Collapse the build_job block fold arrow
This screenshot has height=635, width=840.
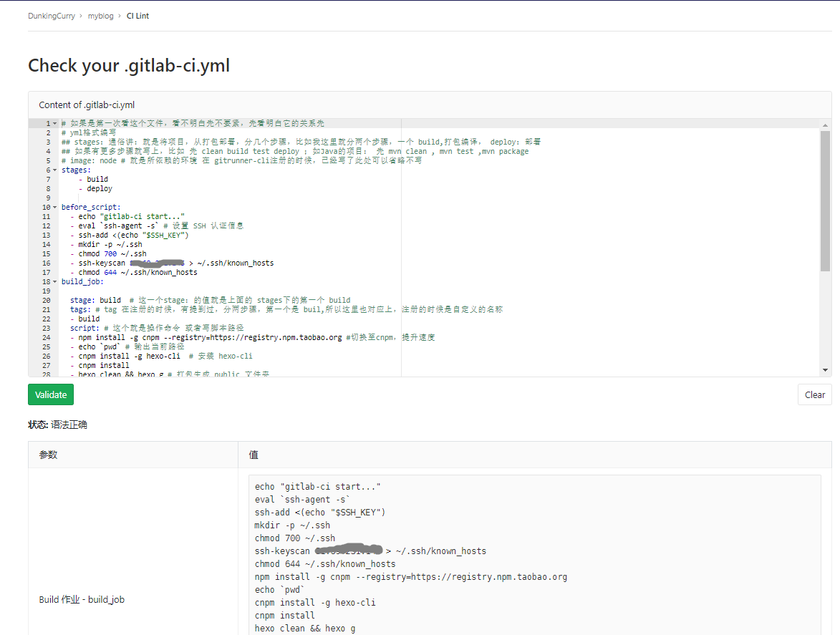pos(54,281)
